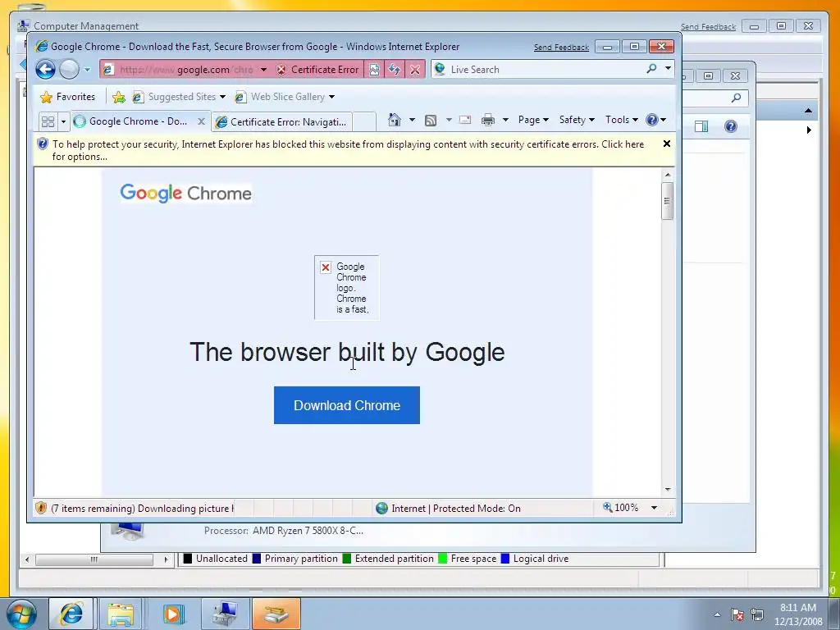Click the information bar shield icon
The image size is (840, 630).
[x=43, y=144]
